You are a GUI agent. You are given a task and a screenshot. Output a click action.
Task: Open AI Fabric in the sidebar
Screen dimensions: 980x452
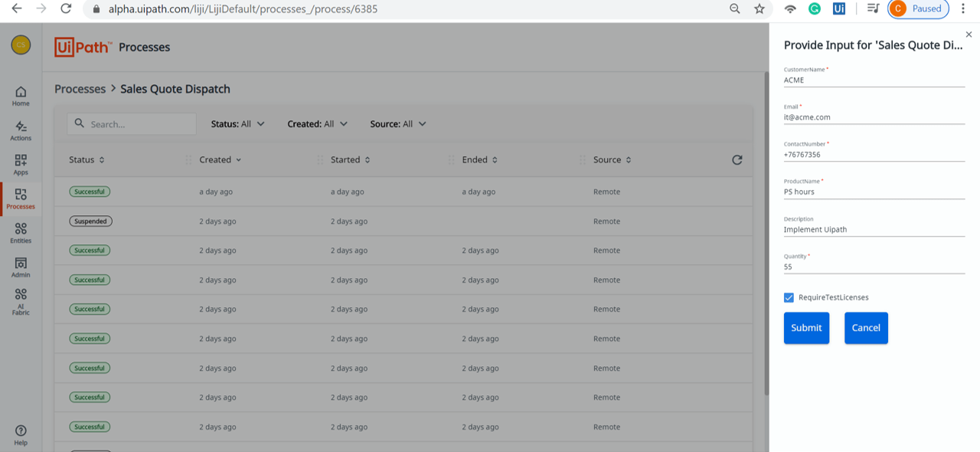pos(21,302)
